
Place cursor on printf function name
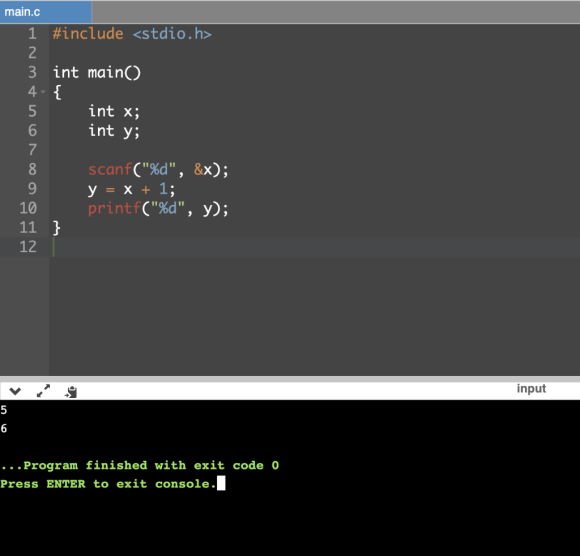[x=114, y=208]
